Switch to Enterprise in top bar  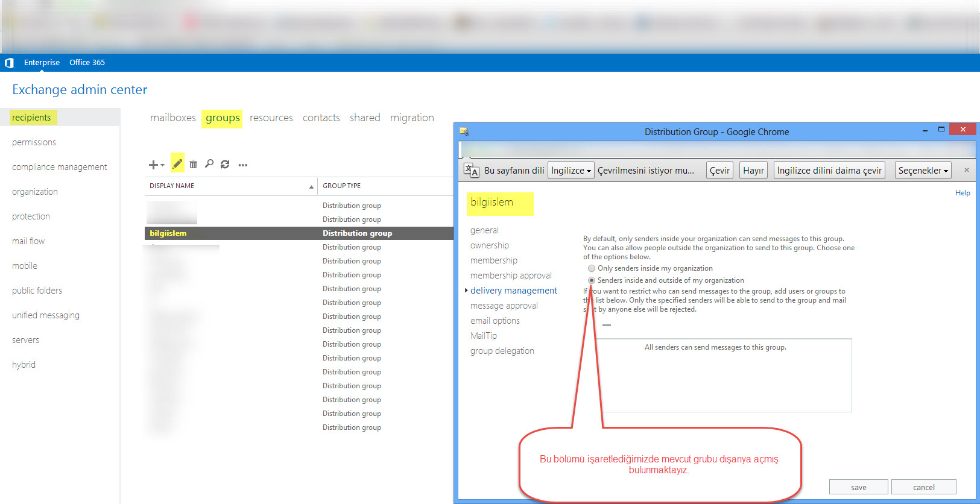[42, 63]
